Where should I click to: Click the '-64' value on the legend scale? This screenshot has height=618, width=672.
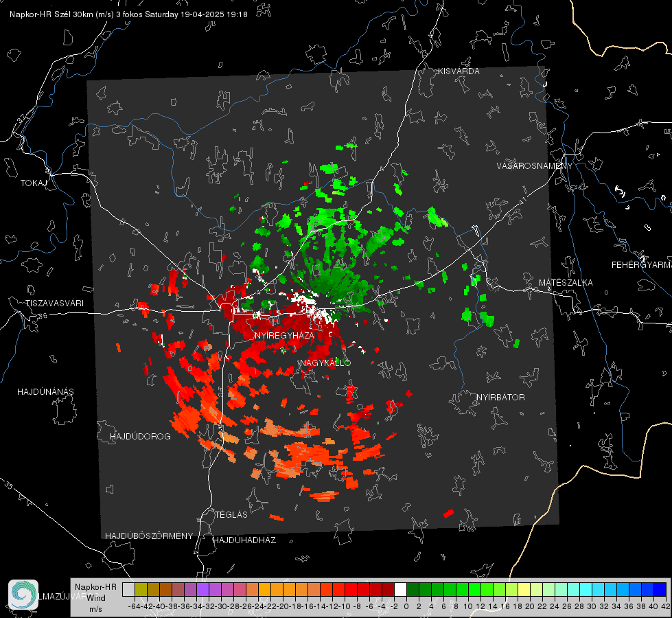tap(134, 606)
